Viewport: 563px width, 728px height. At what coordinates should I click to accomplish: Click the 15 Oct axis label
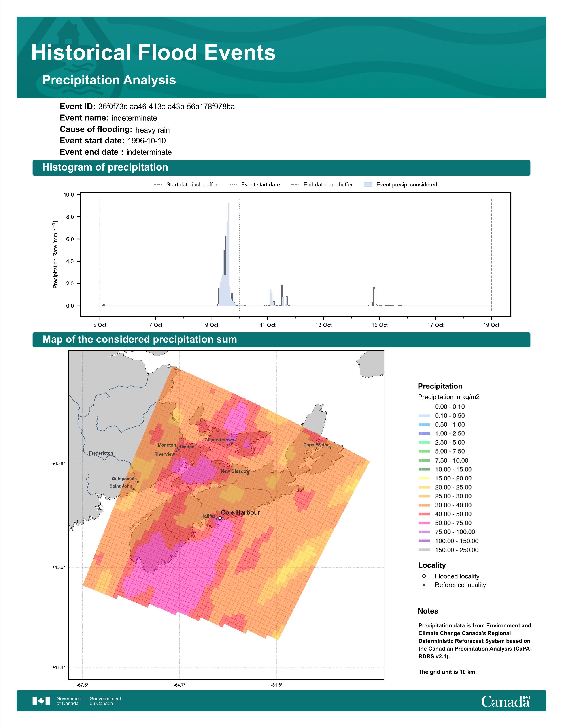pos(380,325)
